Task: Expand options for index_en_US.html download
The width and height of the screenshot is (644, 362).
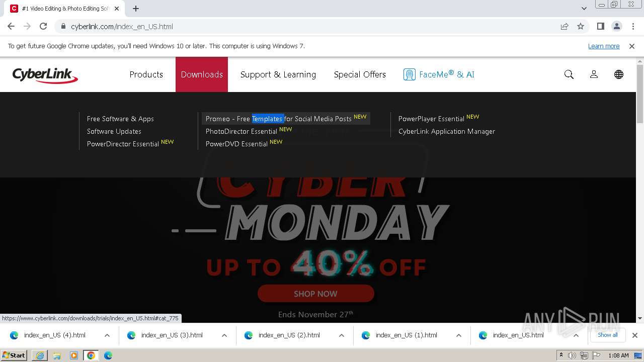Action: [x=576, y=335]
